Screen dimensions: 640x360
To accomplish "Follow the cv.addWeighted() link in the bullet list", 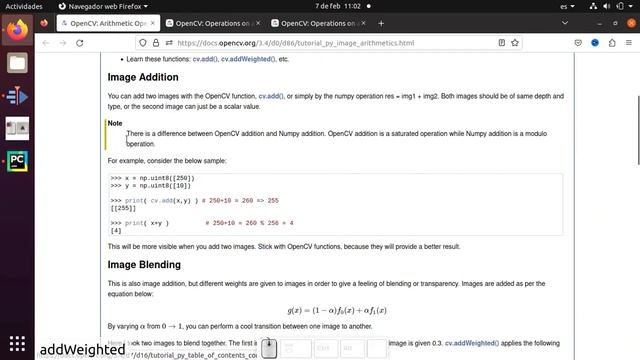I will [x=248, y=59].
